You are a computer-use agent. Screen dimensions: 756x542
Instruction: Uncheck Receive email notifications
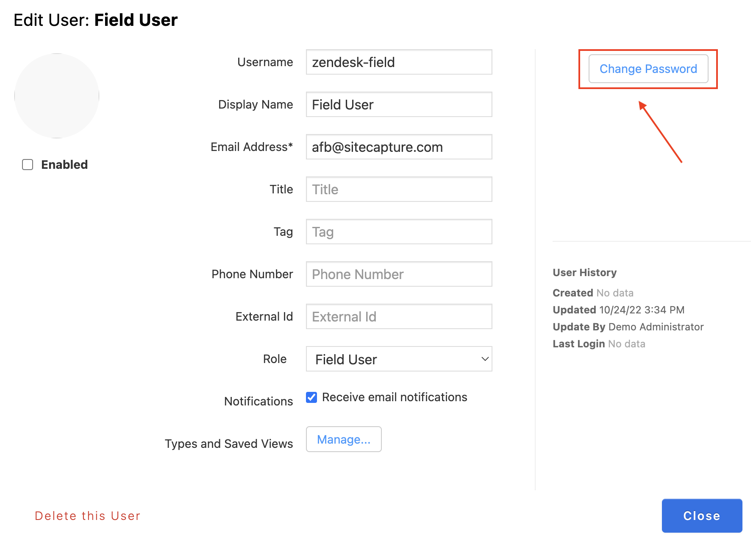311,397
